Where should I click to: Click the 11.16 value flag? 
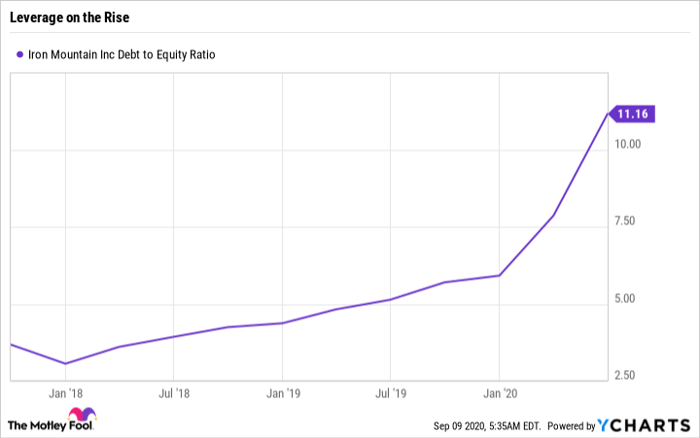632,114
